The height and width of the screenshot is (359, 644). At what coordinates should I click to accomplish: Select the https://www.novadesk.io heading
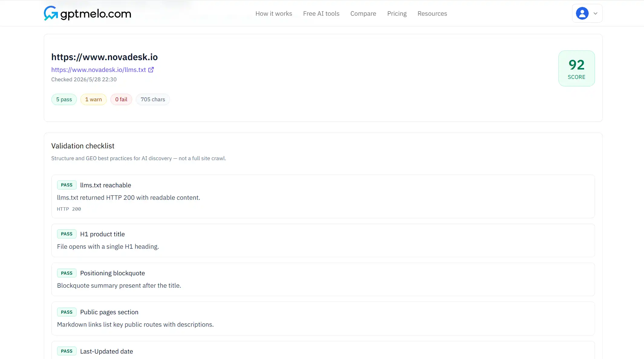105,57
